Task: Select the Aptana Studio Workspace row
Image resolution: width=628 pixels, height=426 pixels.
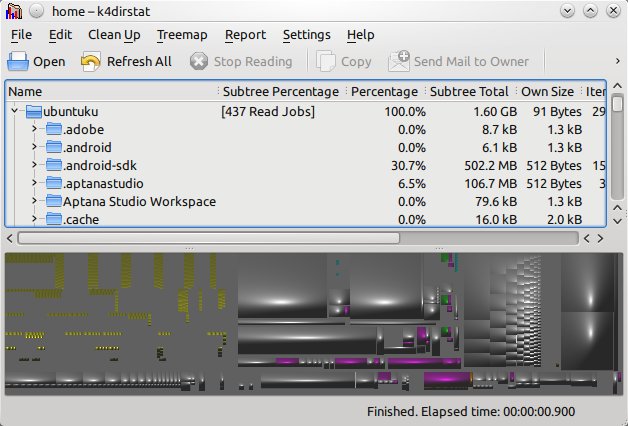Action: point(139,201)
